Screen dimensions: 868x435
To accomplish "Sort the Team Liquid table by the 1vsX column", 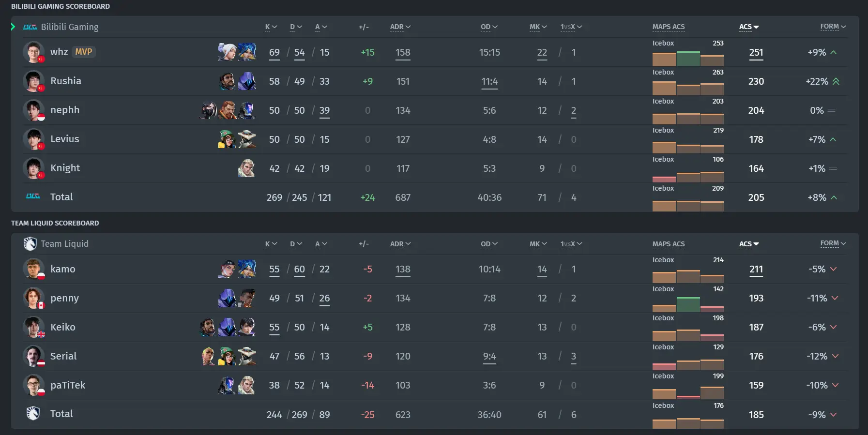I will 571,244.
